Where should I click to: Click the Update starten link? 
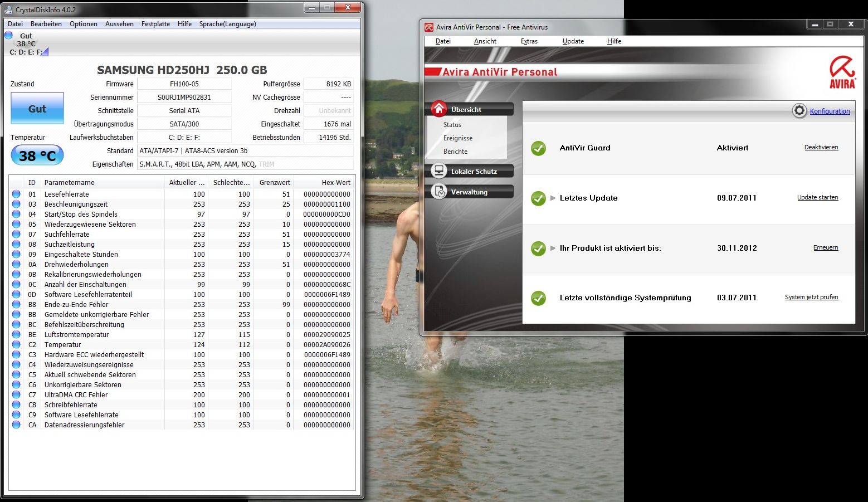[817, 198]
